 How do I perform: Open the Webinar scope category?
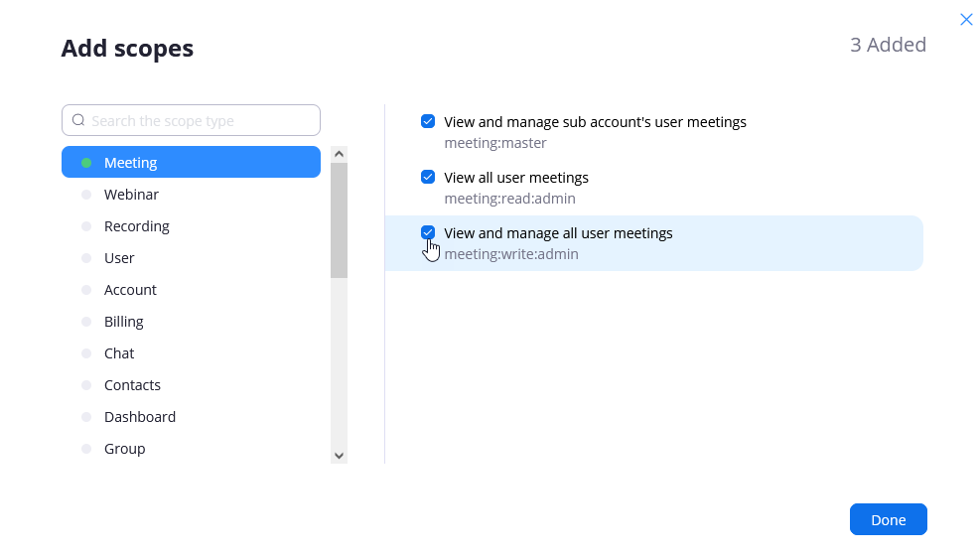tap(131, 195)
